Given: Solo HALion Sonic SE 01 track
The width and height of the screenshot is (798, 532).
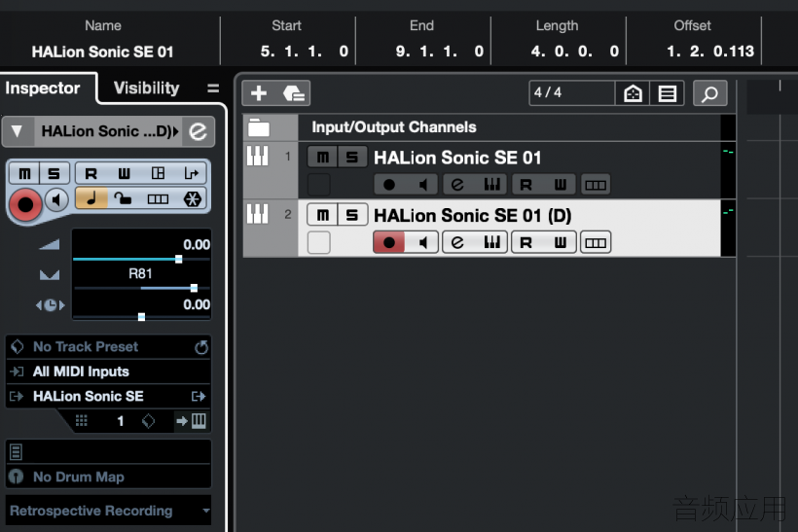Looking at the screenshot, I should point(351,158).
